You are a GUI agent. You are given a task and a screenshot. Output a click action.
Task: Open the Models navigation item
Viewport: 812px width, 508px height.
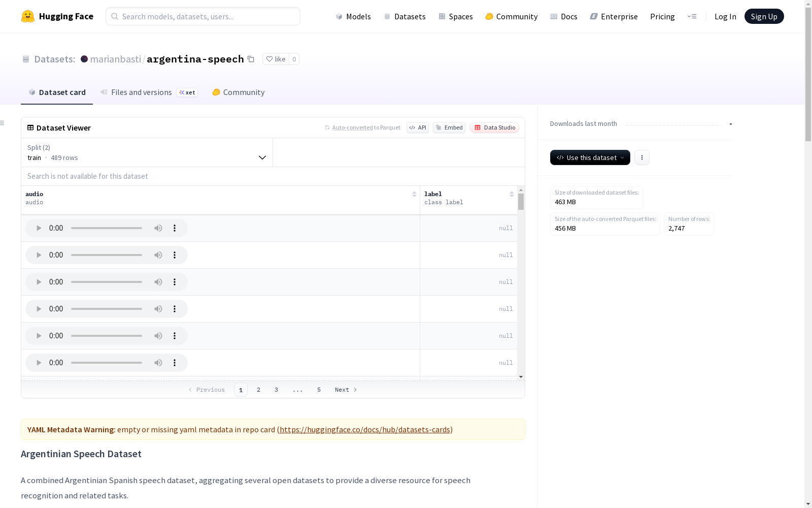pos(353,16)
